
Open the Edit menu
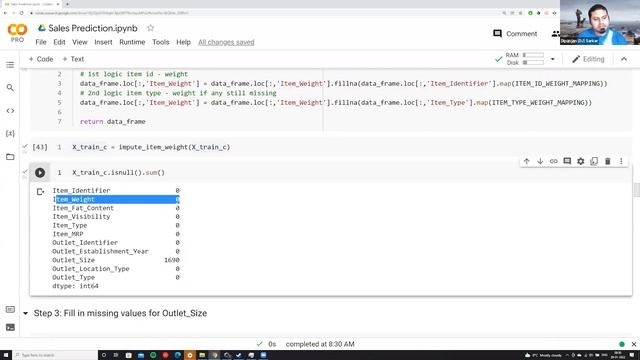click(x=59, y=42)
